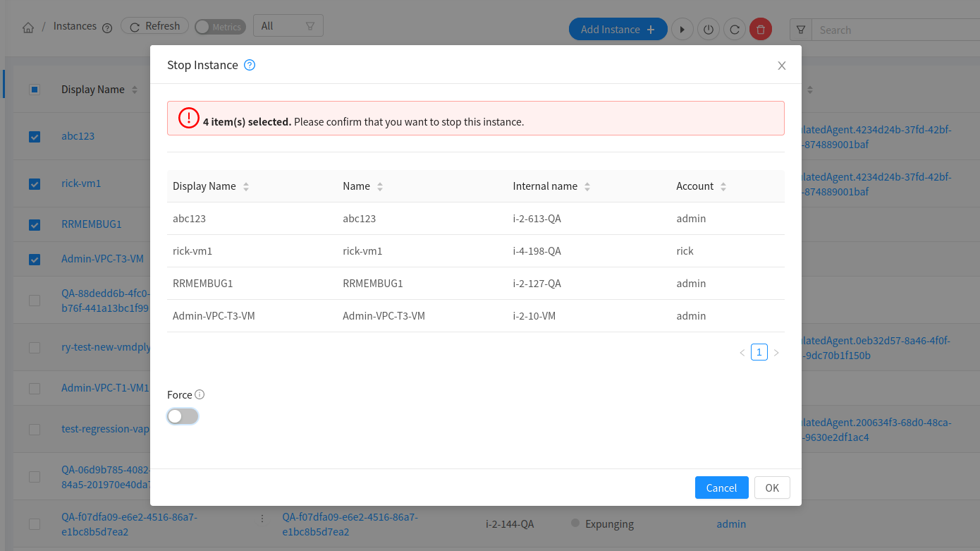Click the red destroy trash icon
The width and height of the screenshot is (980, 551).
pos(761,30)
